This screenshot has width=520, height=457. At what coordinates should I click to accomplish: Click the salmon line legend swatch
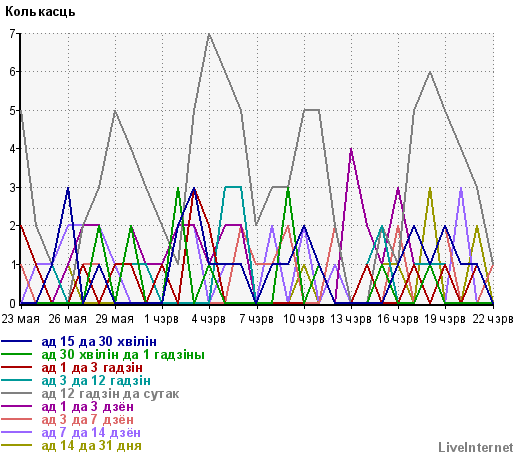coord(17,419)
